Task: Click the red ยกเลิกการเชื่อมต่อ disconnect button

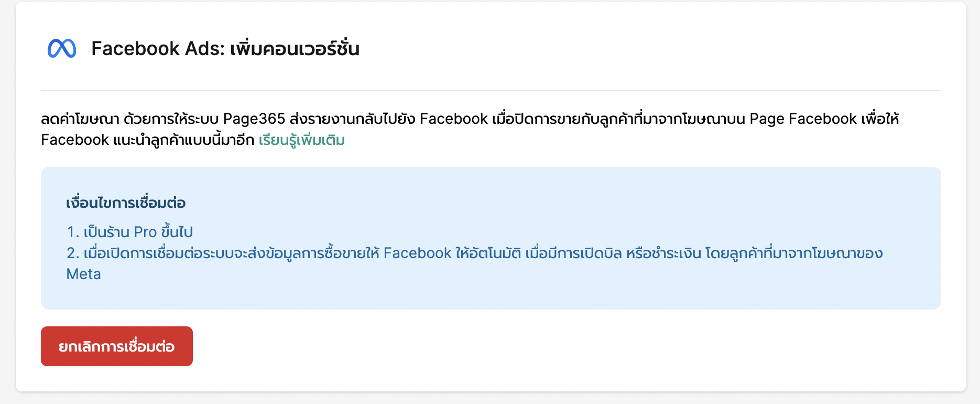Action: click(x=117, y=346)
